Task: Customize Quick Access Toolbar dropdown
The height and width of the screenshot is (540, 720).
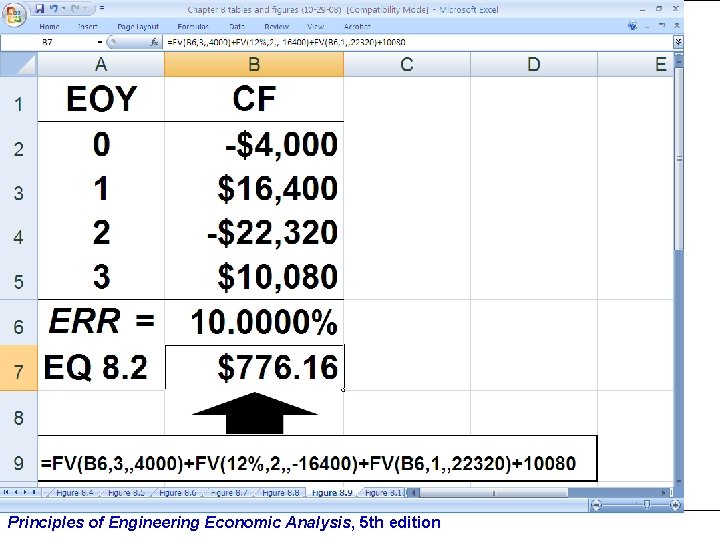Action: click(x=102, y=8)
